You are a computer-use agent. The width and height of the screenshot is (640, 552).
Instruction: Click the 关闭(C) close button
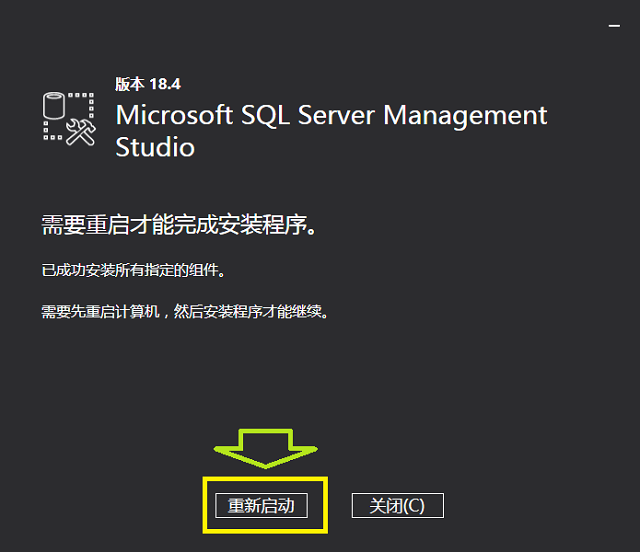[x=398, y=505]
